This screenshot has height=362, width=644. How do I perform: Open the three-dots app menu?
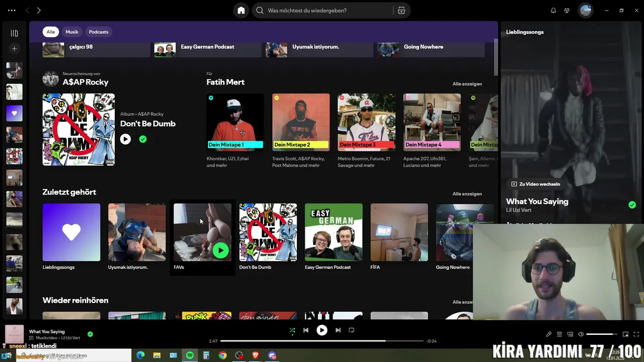point(12,10)
